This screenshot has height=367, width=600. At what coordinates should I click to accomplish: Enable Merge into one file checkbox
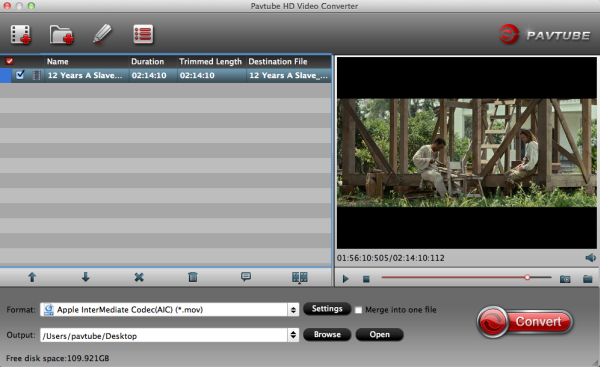(358, 310)
